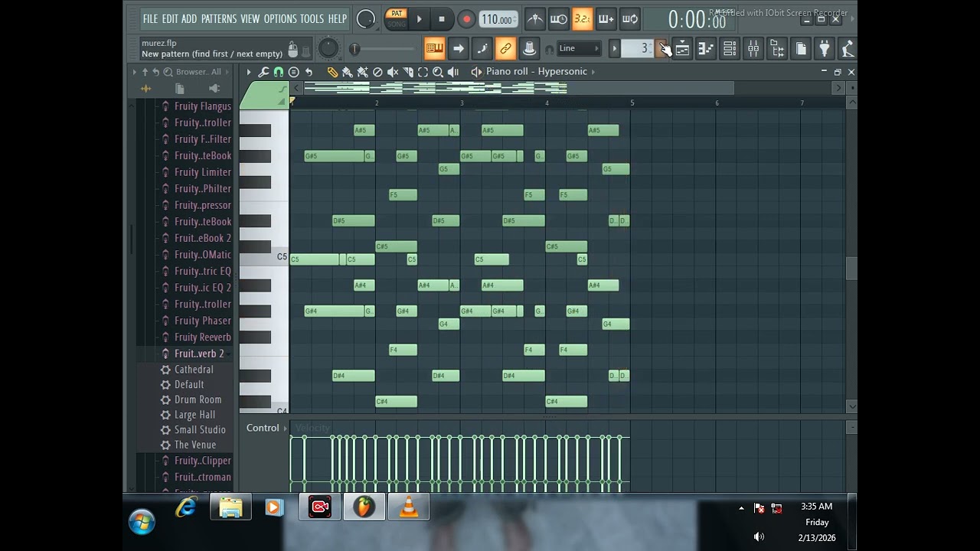Click the playback speaker tool in piano roll
The height and width of the screenshot is (551, 980).
(453, 72)
